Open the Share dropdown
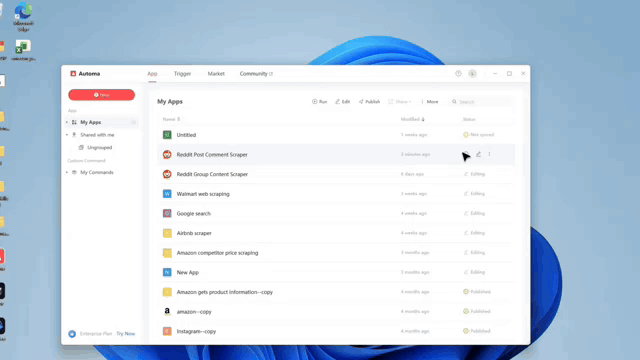 400,102
